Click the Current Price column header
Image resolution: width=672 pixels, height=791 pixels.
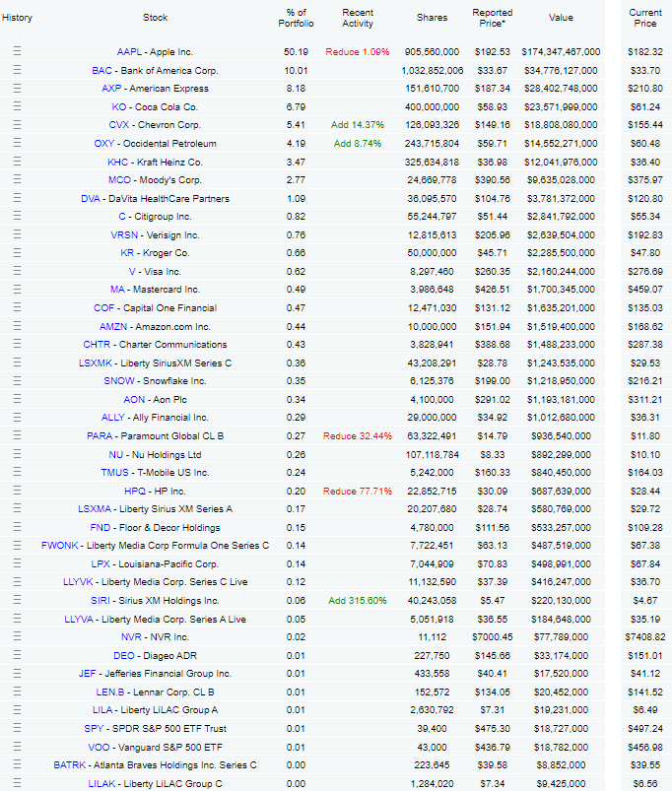point(645,18)
